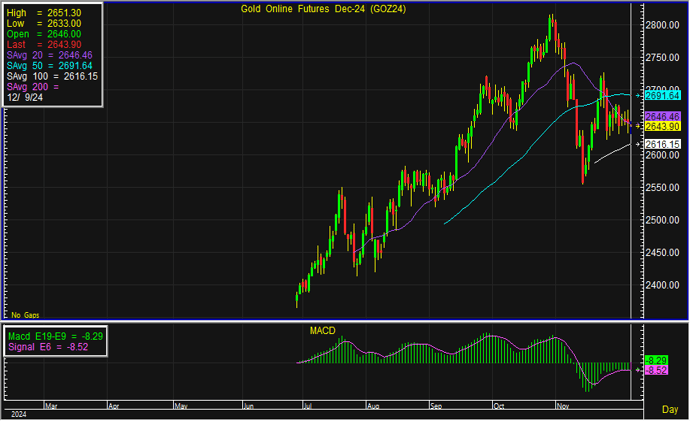This screenshot has height=421, width=690.
Task: Click the No Gaps label
Action: (24, 314)
